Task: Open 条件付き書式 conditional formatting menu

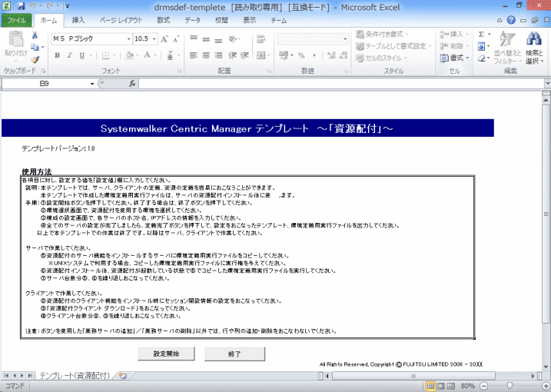Action: click(x=382, y=34)
